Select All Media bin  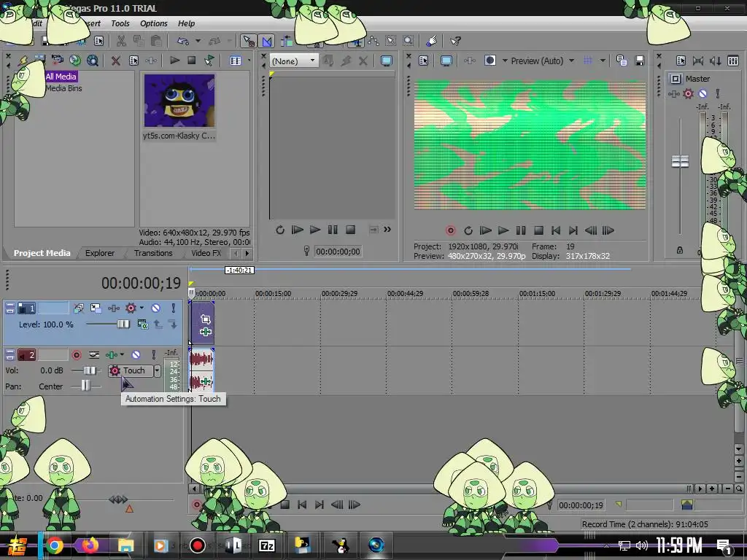pyautogui.click(x=61, y=76)
